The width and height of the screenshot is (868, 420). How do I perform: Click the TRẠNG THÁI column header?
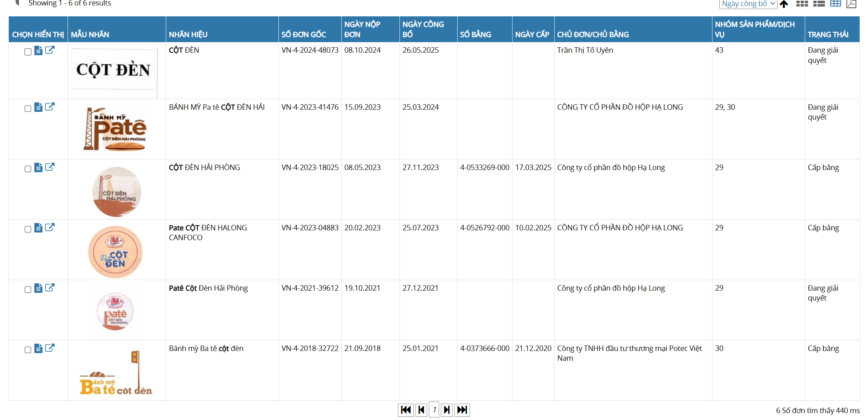(x=828, y=35)
